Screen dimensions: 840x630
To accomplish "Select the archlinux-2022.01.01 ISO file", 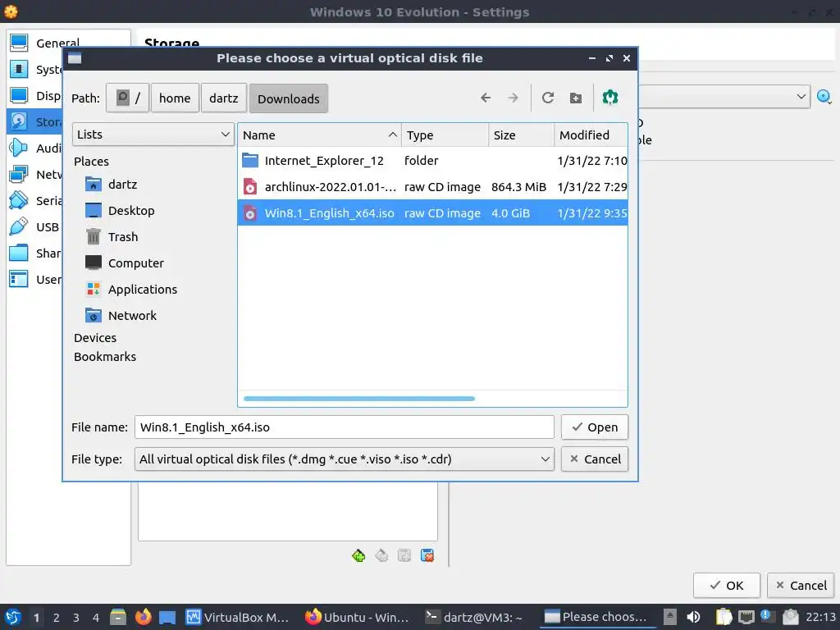I will 432,186.
